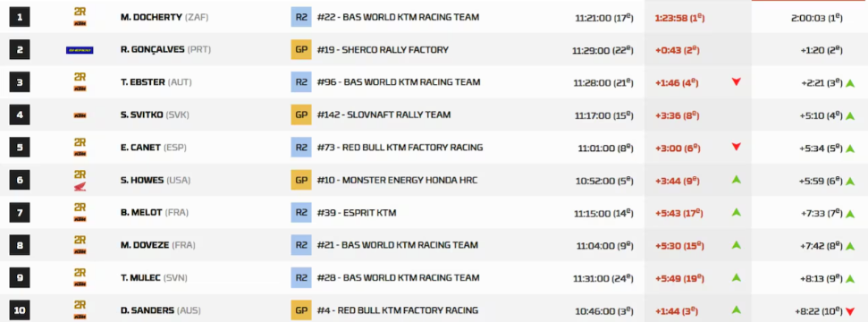The width and height of the screenshot is (868, 322).
Task: Click the KTM logo in M. Docherty's row
Action: pos(80,23)
